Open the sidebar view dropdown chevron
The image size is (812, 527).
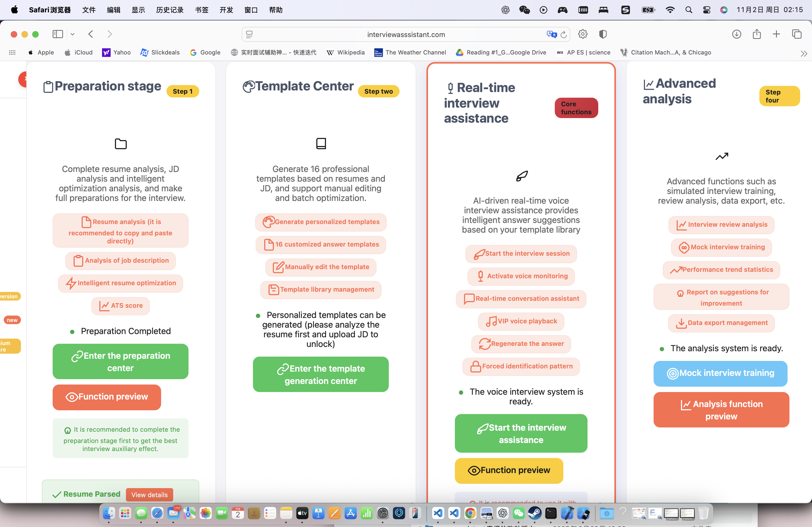click(x=72, y=34)
